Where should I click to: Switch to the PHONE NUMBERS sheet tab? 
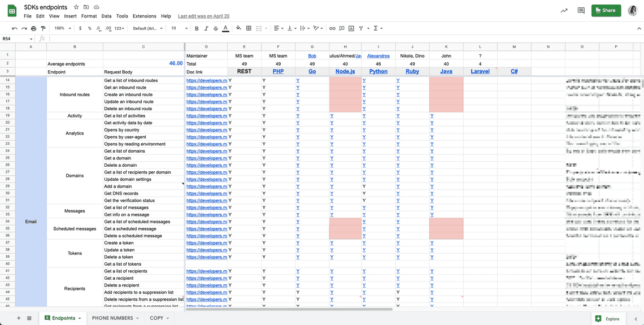pyautogui.click(x=112, y=318)
